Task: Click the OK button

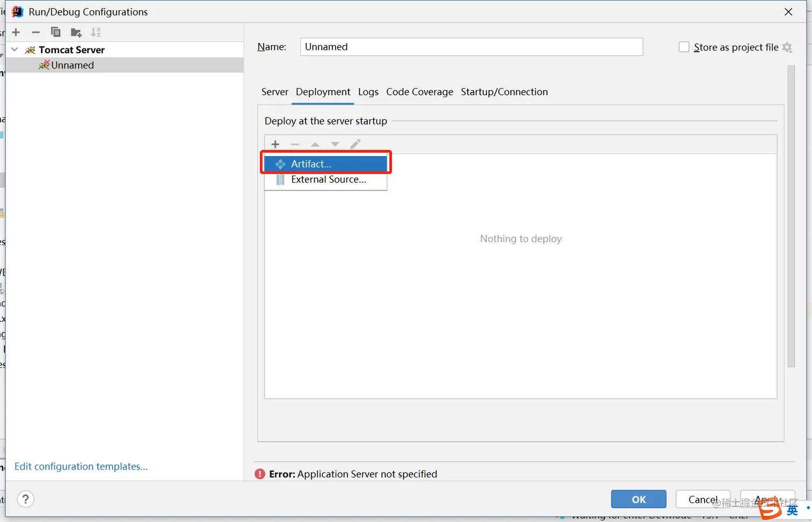Action: 639,499
